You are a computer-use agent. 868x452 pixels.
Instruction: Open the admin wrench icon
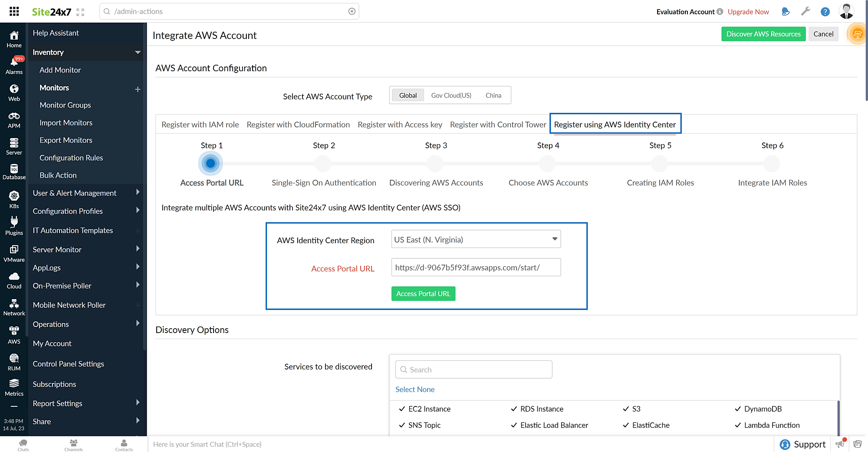806,11
